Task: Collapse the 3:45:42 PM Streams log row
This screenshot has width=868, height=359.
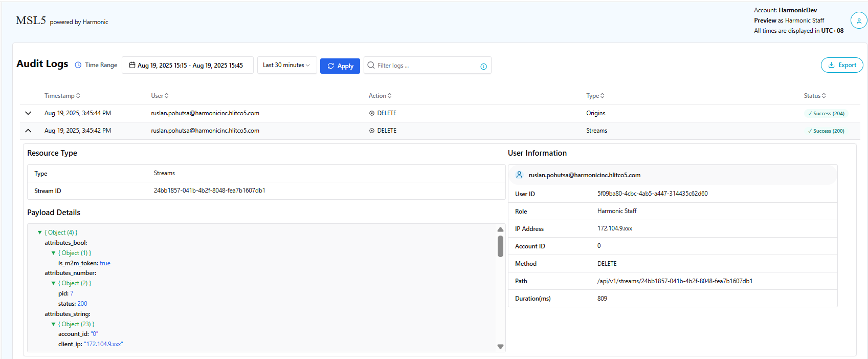Action: 28,131
